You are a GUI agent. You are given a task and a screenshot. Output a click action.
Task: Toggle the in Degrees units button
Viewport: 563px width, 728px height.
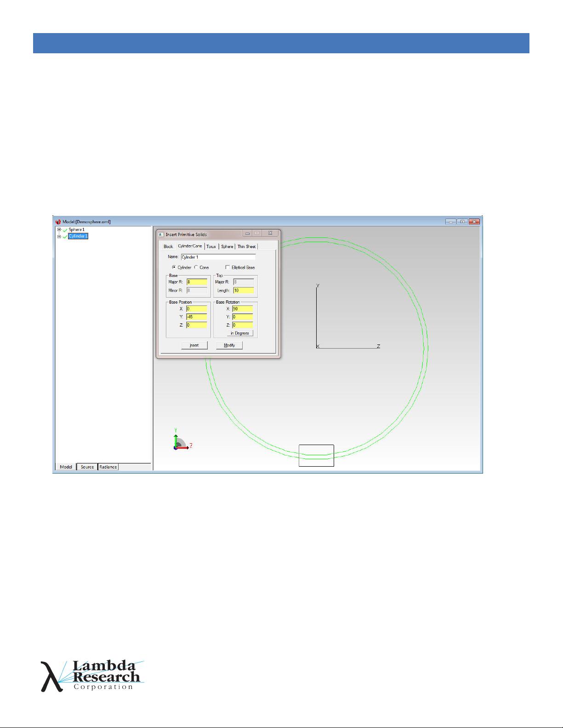239,333
